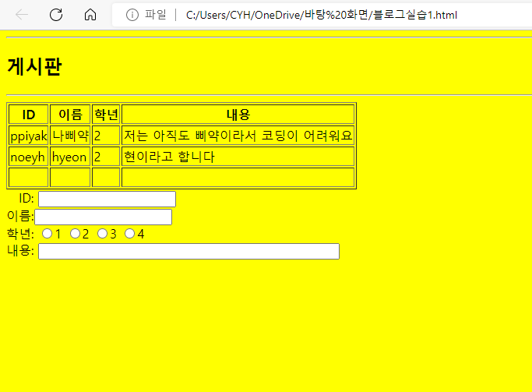This screenshot has width=532, height=392.
Task: Click grade cell in ppiyak row
Action: click(106, 136)
